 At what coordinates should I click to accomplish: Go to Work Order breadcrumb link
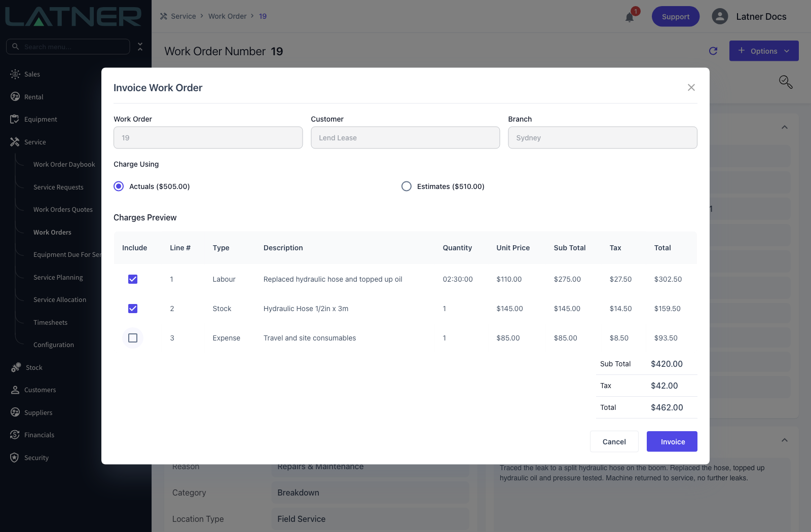[227, 16]
